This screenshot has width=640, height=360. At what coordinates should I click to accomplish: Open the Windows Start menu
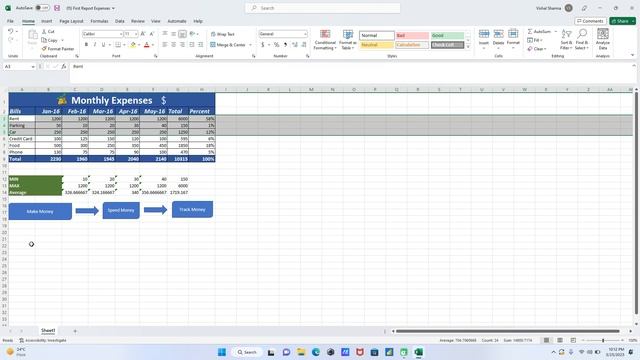222,352
